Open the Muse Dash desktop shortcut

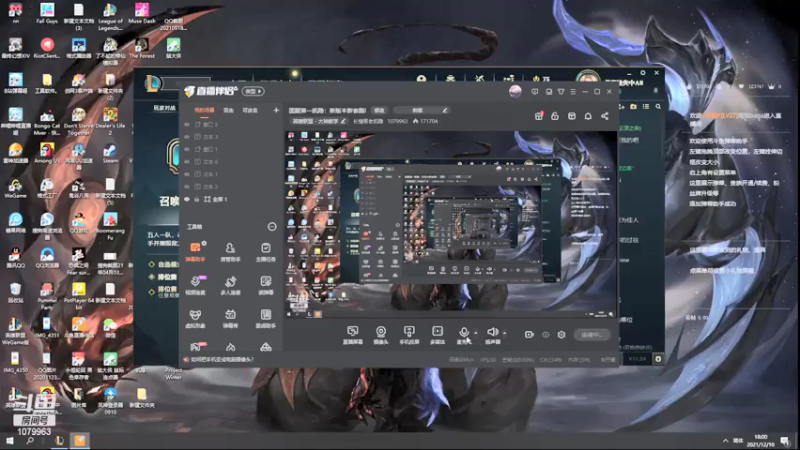142,13
